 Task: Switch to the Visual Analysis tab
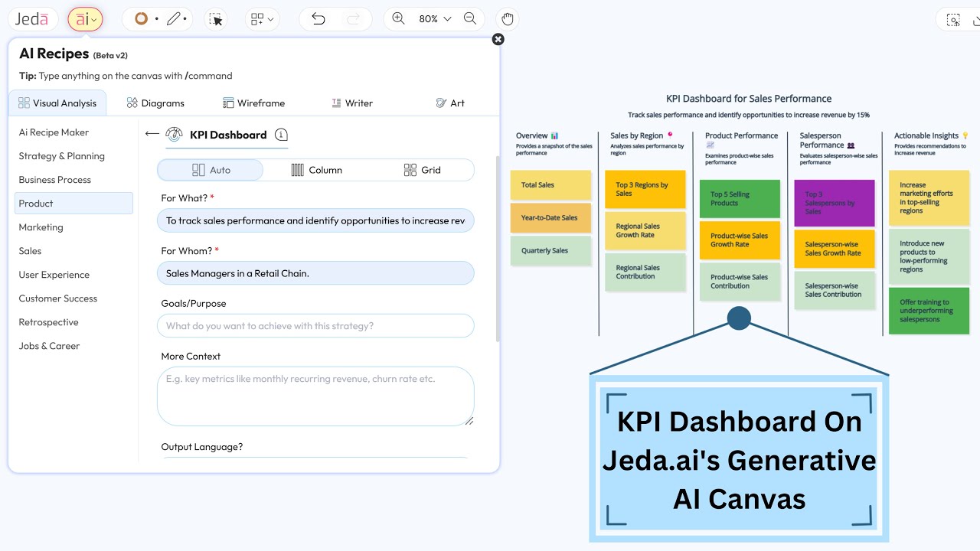(x=57, y=103)
